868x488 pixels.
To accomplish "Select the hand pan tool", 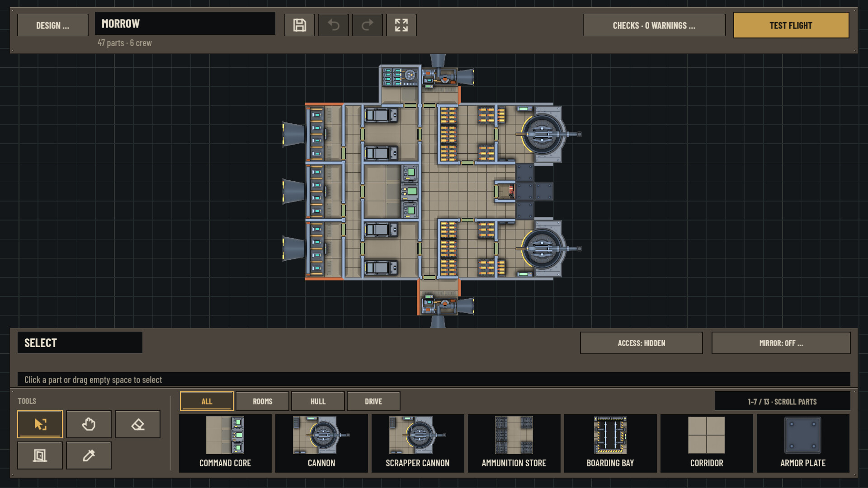I will 89,424.
